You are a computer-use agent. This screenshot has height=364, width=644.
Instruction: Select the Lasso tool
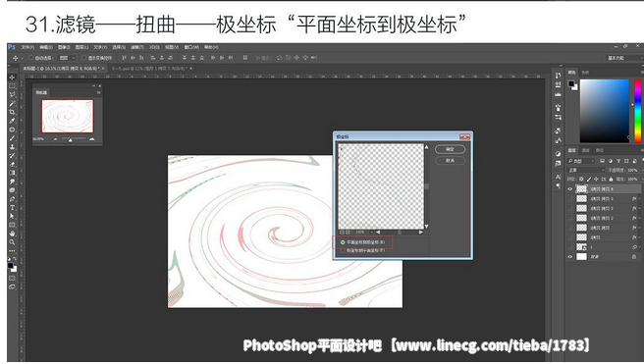pyautogui.click(x=12, y=95)
